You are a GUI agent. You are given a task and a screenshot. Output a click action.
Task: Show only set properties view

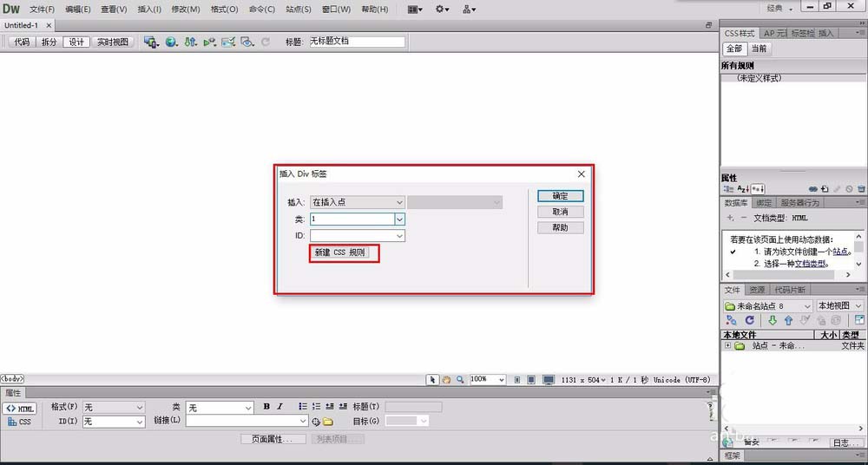click(758, 189)
